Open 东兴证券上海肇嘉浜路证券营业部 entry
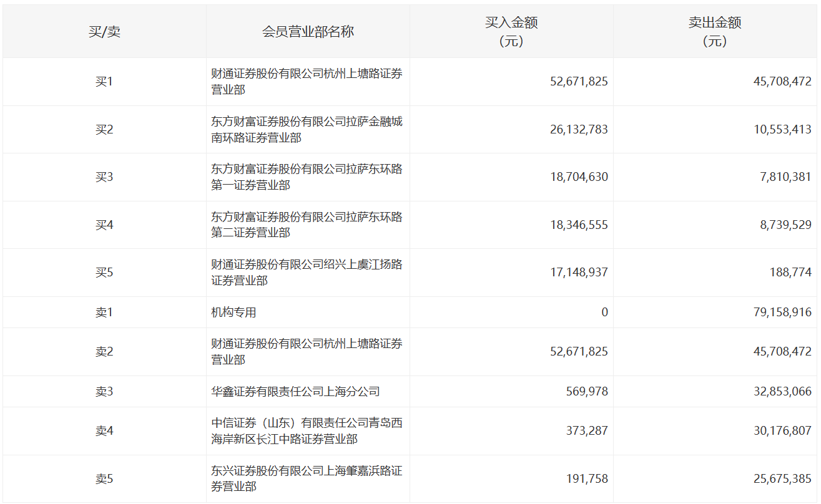The image size is (821, 504). click(x=307, y=478)
